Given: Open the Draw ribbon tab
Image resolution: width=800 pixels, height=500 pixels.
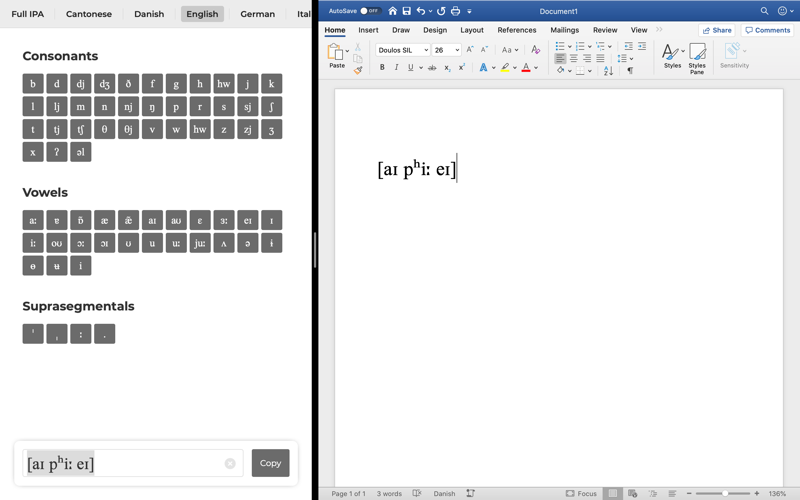Looking at the screenshot, I should pyautogui.click(x=401, y=30).
